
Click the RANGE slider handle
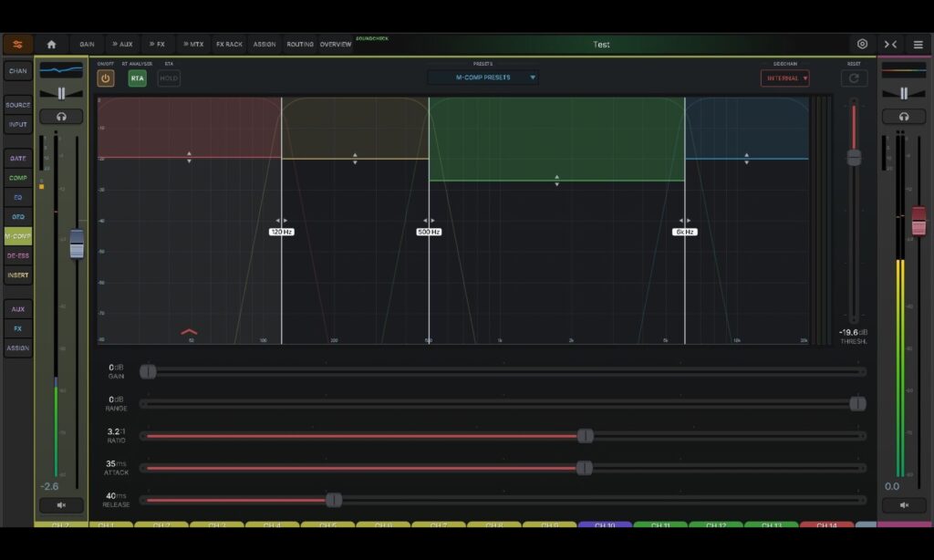pyautogui.click(x=857, y=404)
